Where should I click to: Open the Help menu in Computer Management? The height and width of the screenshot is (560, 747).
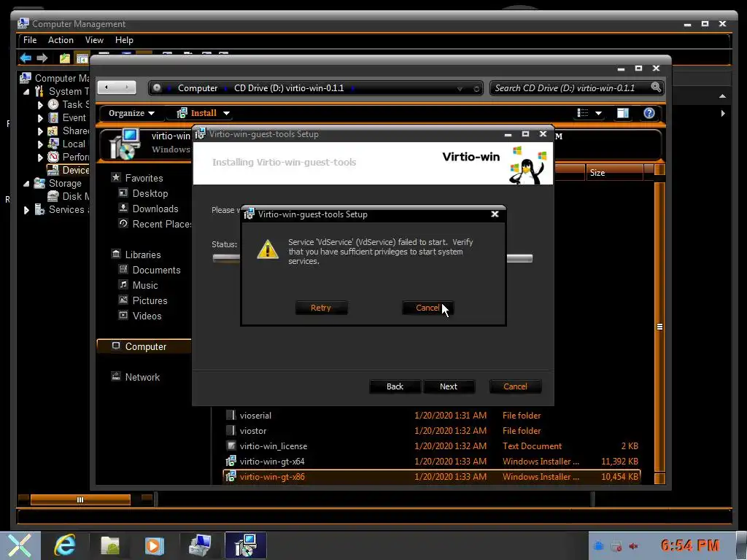click(x=124, y=40)
